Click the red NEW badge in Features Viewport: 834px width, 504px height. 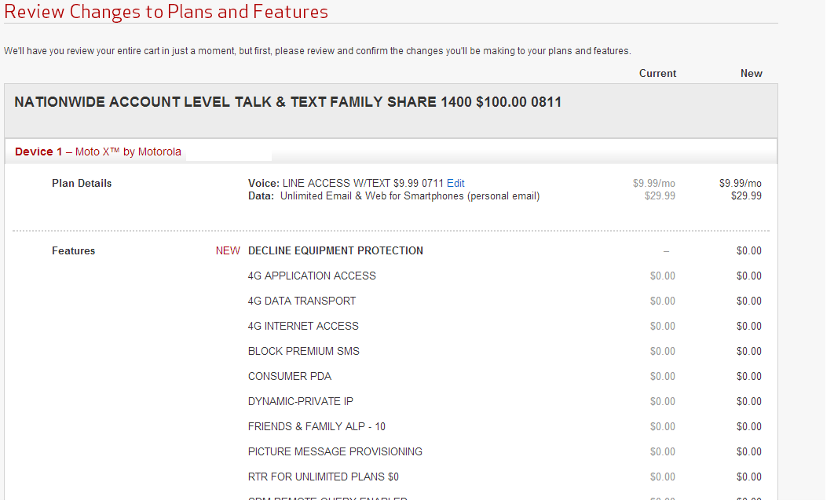tap(228, 251)
